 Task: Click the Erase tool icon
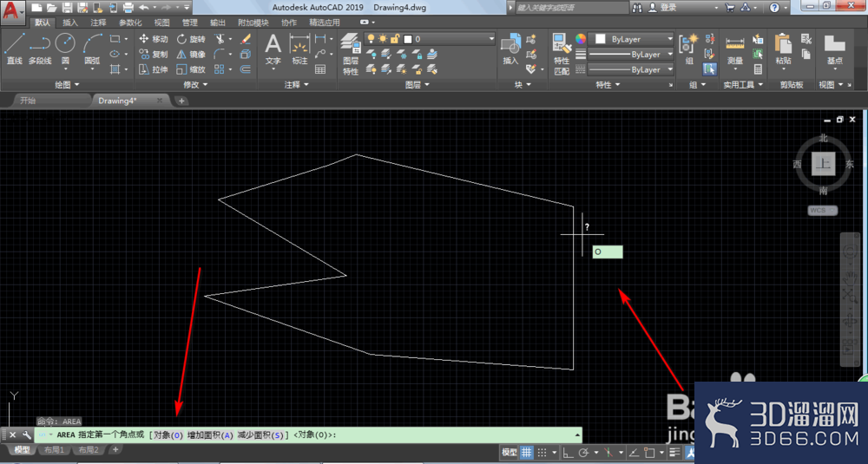coord(246,39)
